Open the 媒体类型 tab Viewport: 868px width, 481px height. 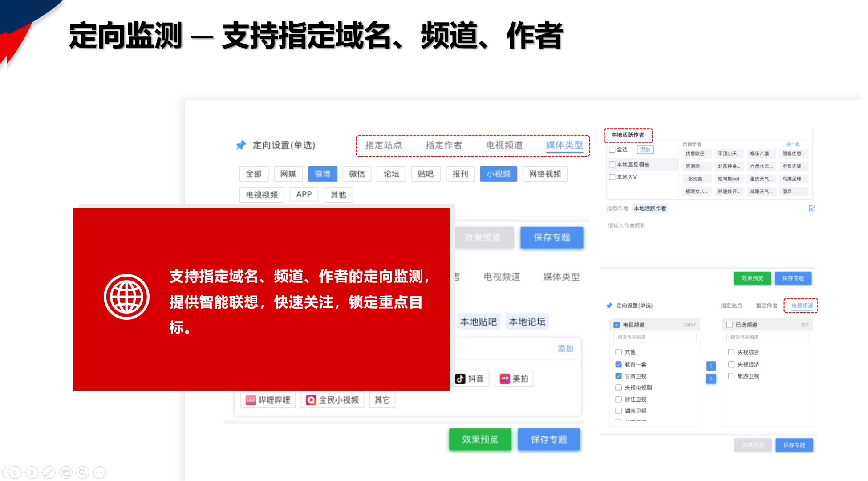pos(564,145)
